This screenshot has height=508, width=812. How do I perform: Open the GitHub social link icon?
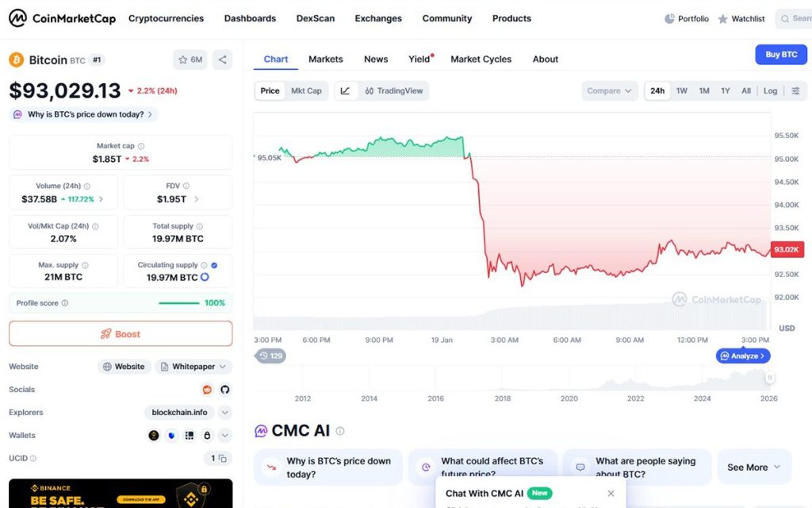point(225,390)
